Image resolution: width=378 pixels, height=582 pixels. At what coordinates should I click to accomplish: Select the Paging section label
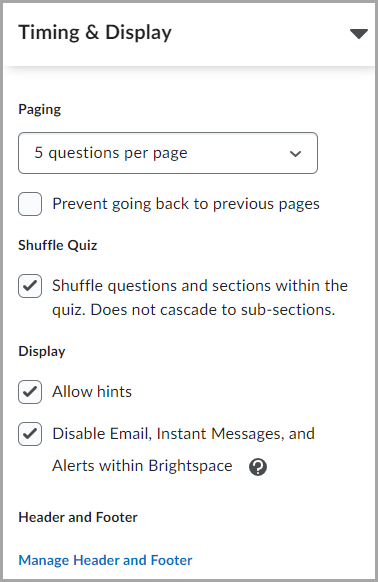(x=40, y=109)
